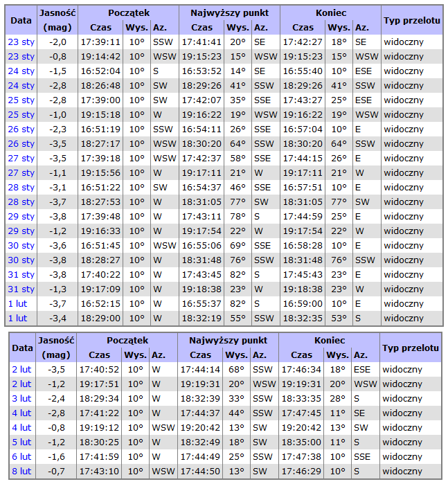Image resolution: width=448 pixels, height=484 pixels.
Task: Select the 46° highest point altitude
Action: coord(238,187)
